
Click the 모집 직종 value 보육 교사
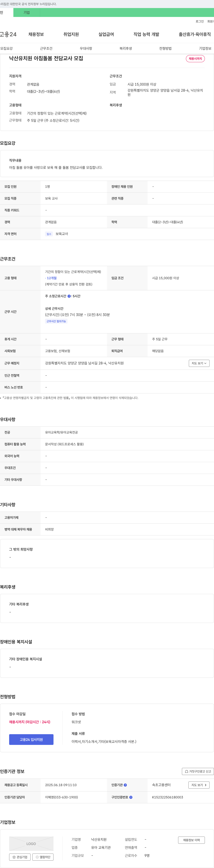[x=51, y=198]
